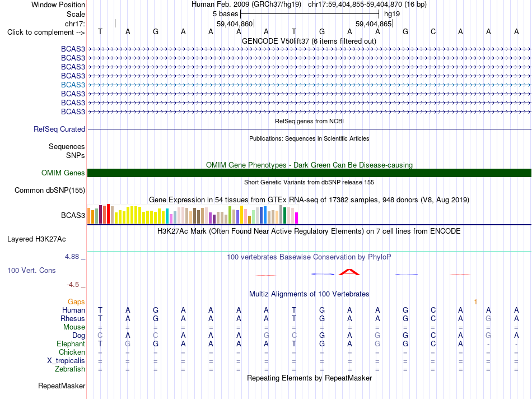Select the OMIM Genes track label
The width and height of the screenshot is (532, 399).
[63, 173]
